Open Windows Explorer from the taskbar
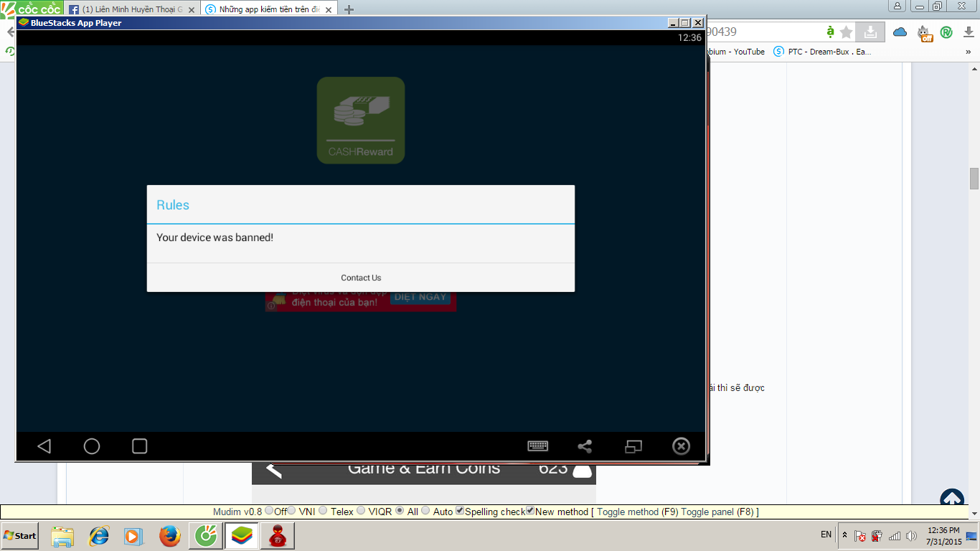Screen dimensions: 980x551 62,536
